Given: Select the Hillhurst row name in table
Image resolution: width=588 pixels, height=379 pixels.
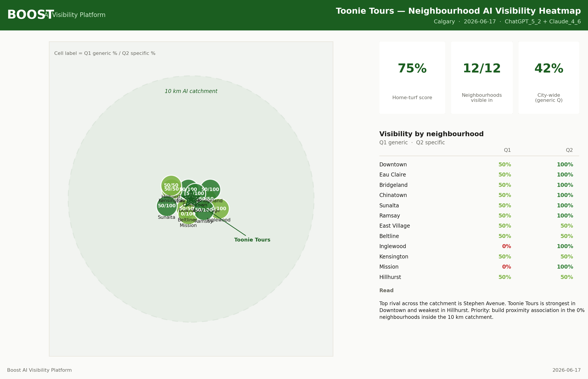Looking at the screenshot, I should (x=390, y=277).
